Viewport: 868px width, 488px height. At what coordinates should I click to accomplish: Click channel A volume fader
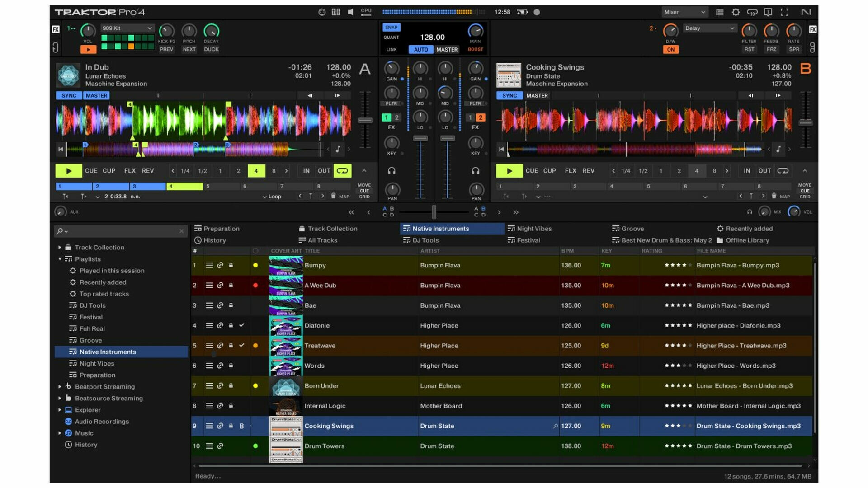click(x=420, y=138)
